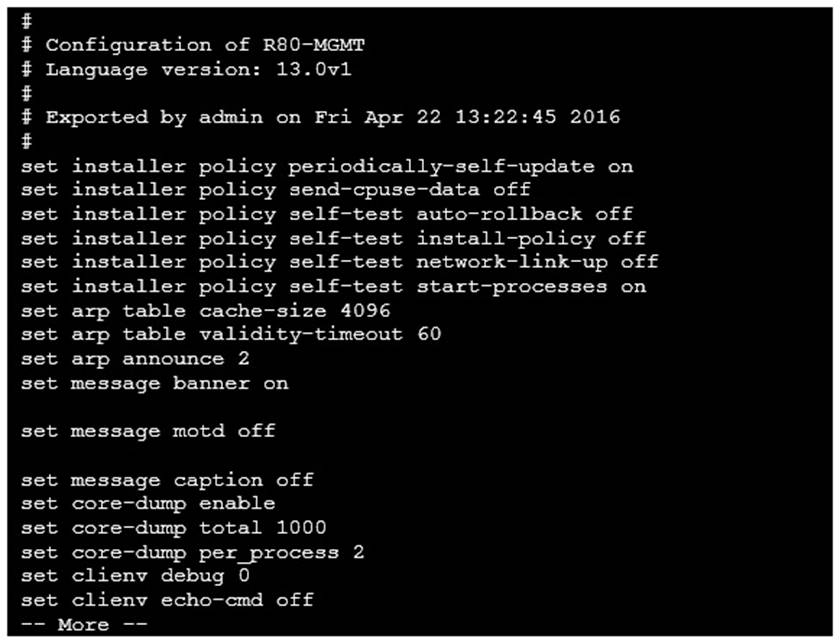Select the 'self-test network-link-up off' line
840x642 pixels.
[x=340, y=262]
